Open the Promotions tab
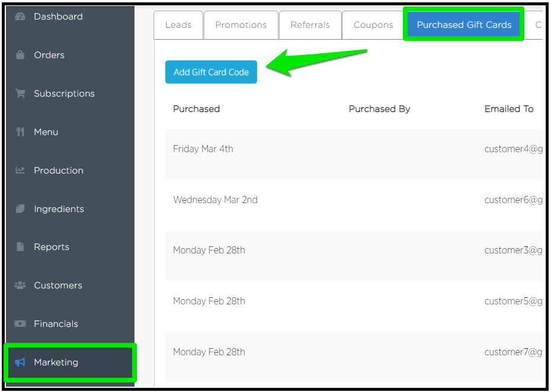Image resolution: width=551 pixels, height=392 pixels. (x=241, y=25)
